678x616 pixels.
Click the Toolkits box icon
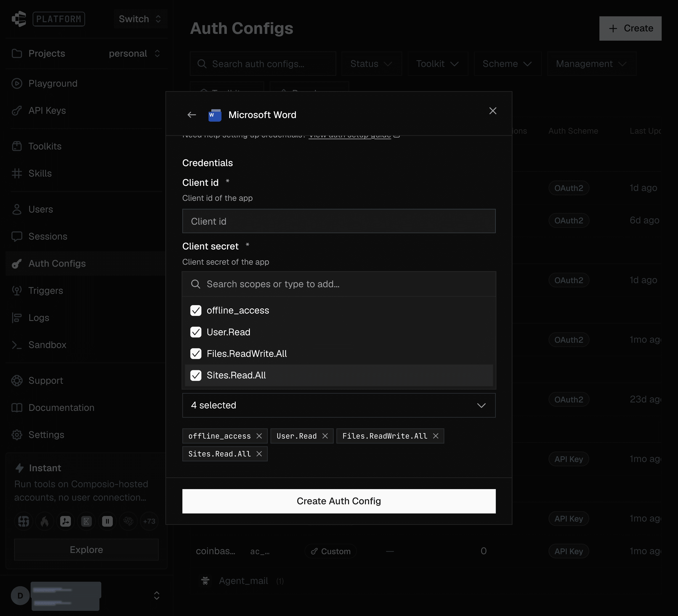pyautogui.click(x=17, y=146)
